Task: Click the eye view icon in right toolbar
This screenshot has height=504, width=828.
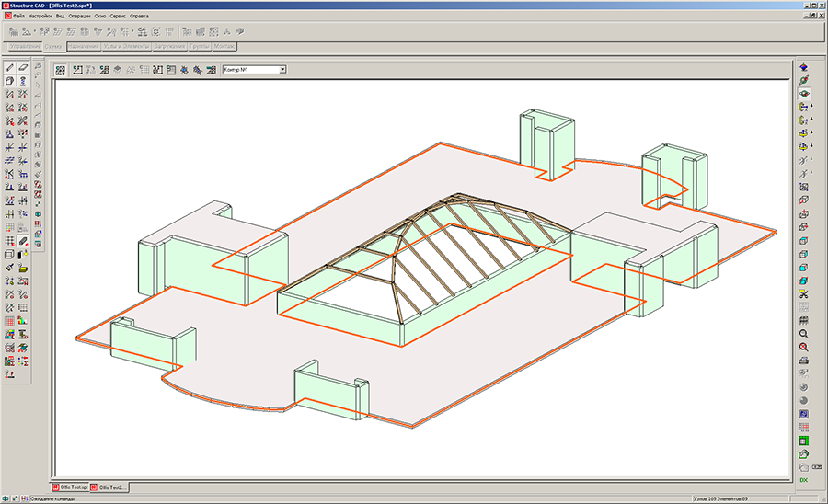Action: tap(803, 94)
